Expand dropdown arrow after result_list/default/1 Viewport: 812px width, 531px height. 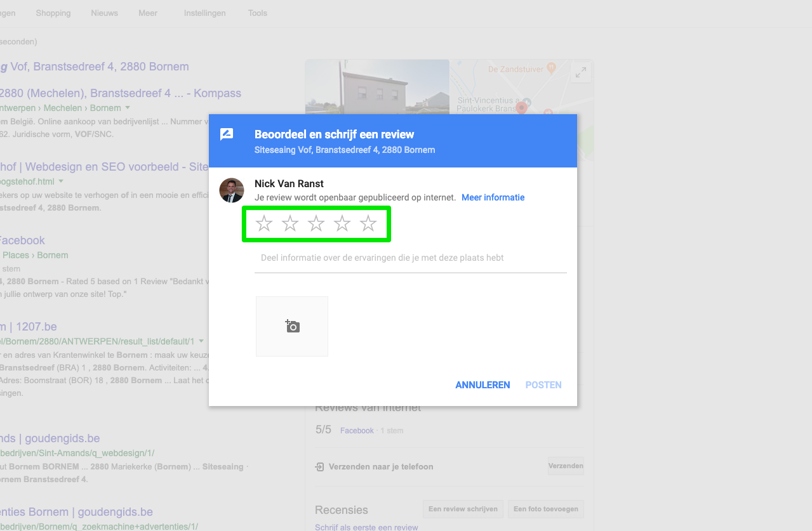click(201, 341)
